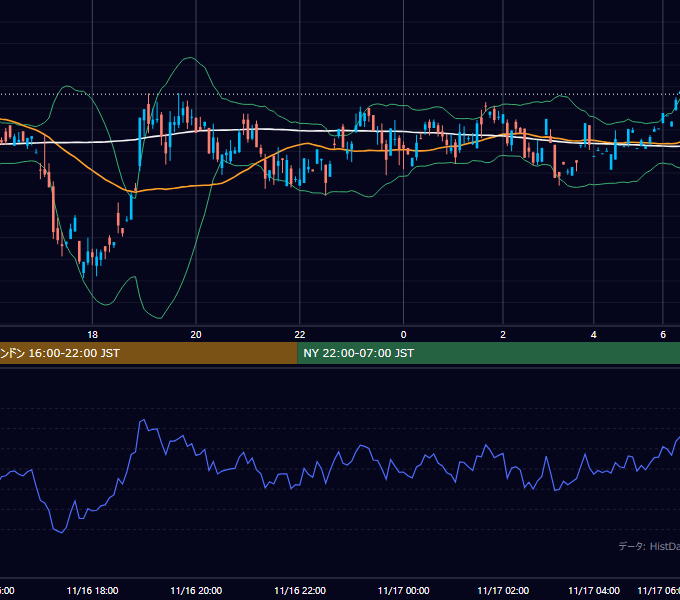Click the upper axis hour label 2

(503, 335)
